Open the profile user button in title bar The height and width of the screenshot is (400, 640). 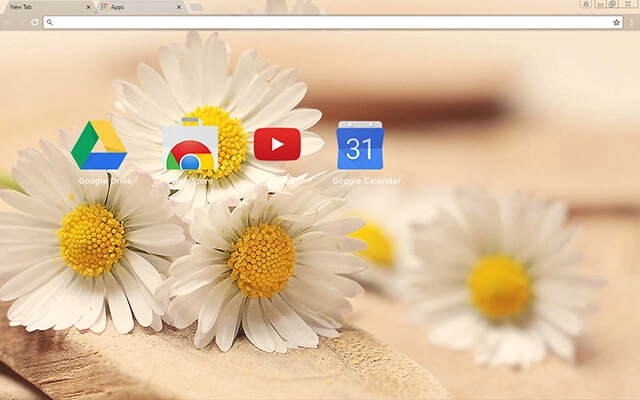tap(586, 4)
